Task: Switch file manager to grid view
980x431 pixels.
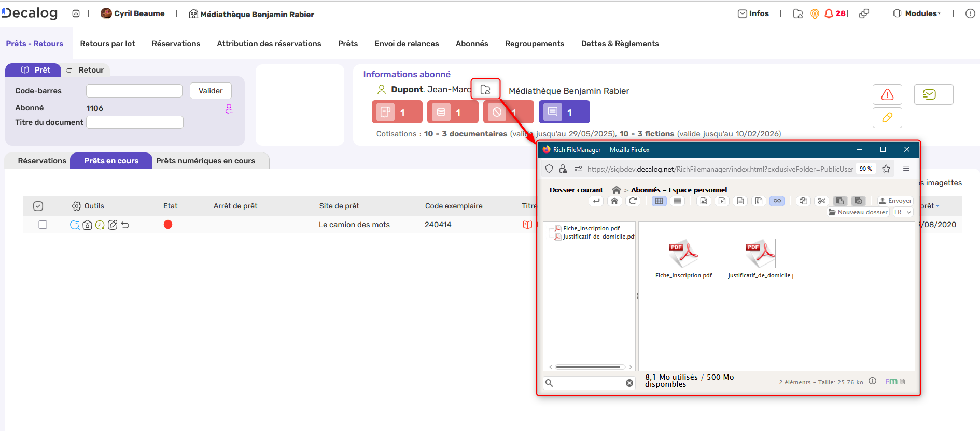Action: (659, 201)
